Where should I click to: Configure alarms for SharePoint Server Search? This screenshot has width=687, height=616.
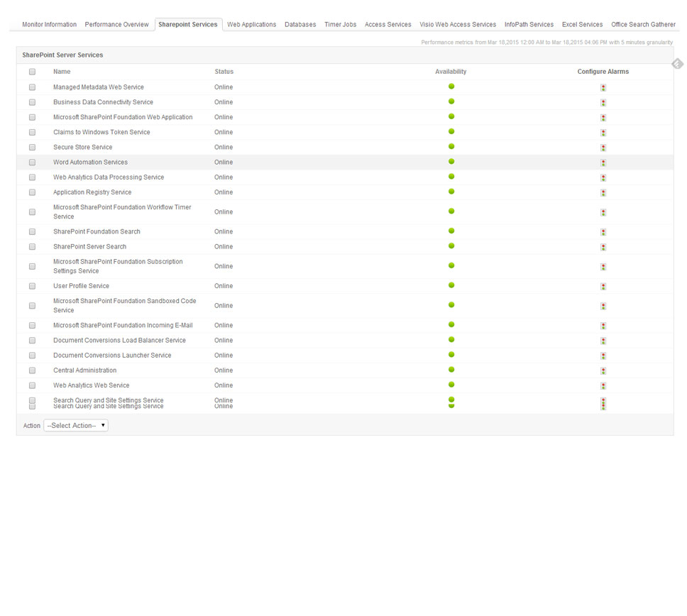603,246
